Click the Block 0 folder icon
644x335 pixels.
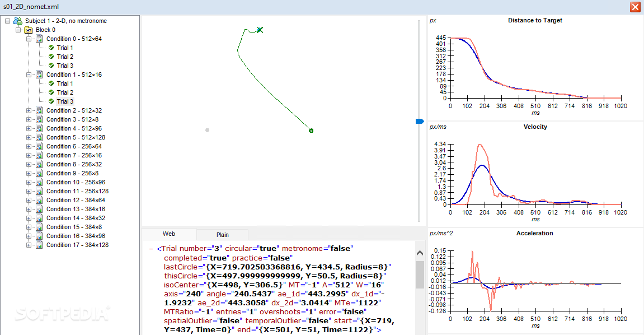[29, 30]
